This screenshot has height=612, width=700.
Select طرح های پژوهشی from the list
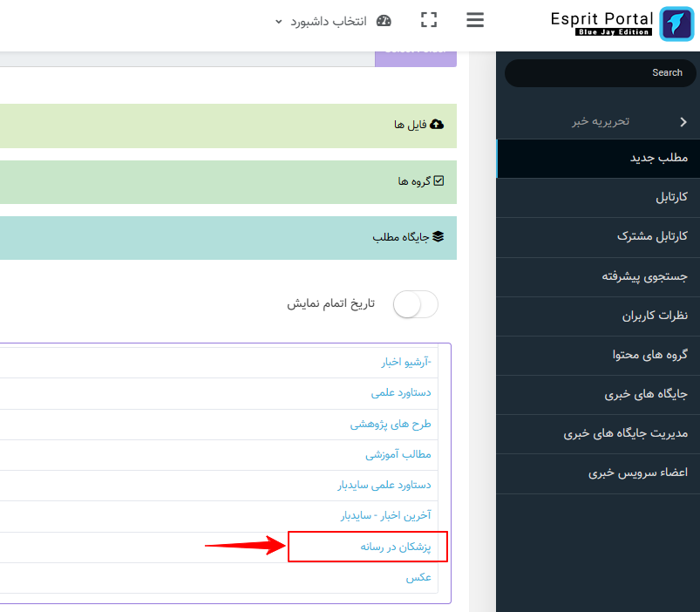coord(391,424)
